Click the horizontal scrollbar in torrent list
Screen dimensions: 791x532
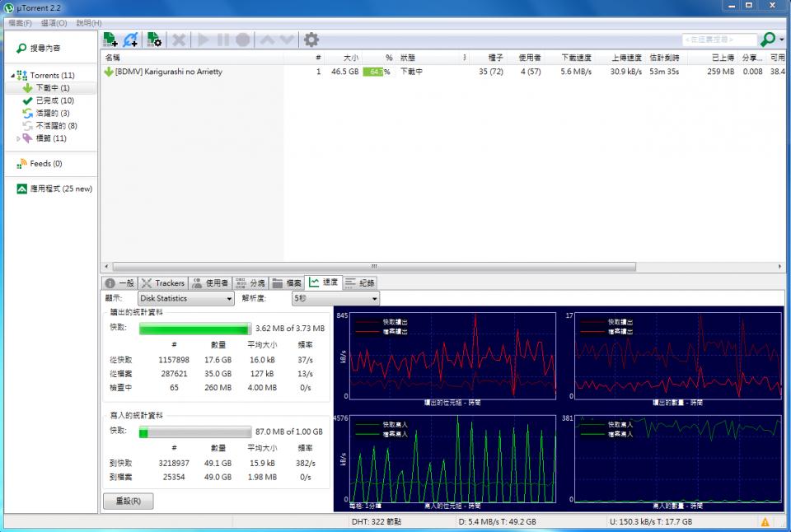click(x=372, y=267)
